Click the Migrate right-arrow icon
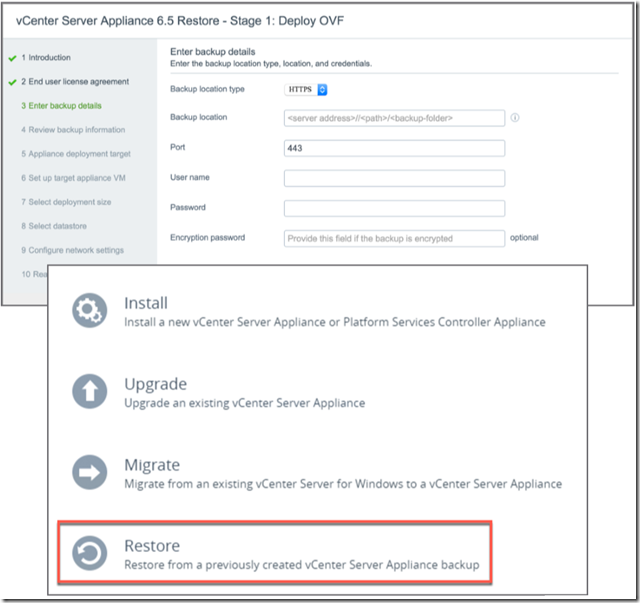 [89, 472]
